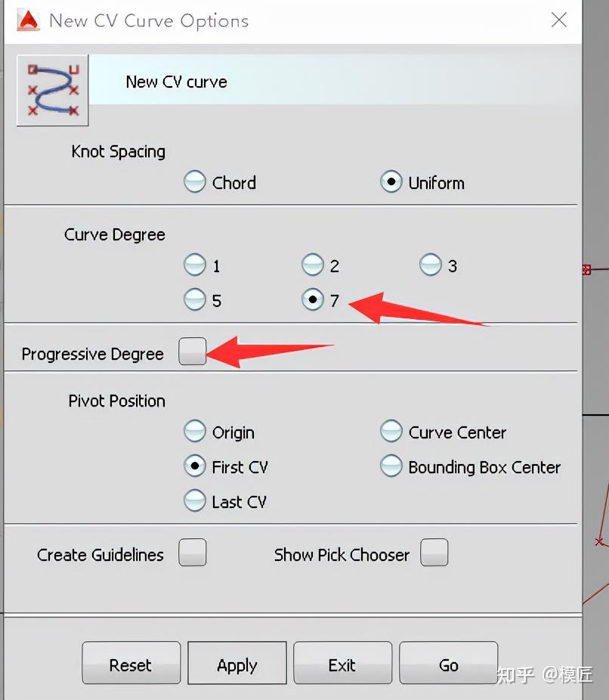
Task: Select Chord knot spacing
Action: [x=195, y=182]
